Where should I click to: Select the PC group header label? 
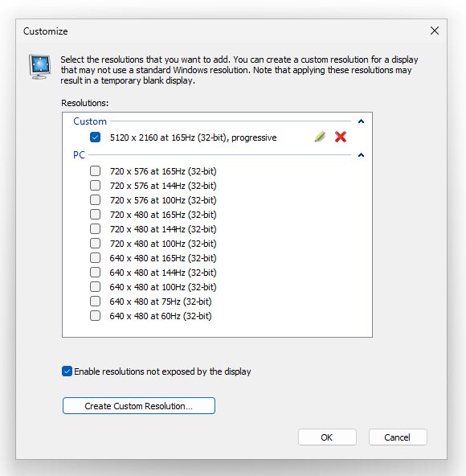click(79, 155)
